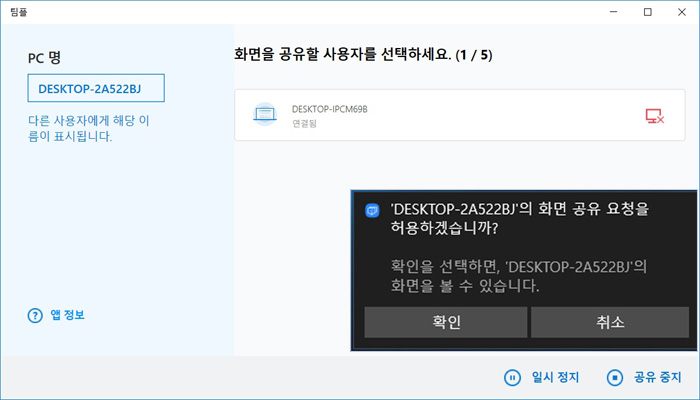Click the screen share request question text
The image size is (700, 400).
(519, 220)
